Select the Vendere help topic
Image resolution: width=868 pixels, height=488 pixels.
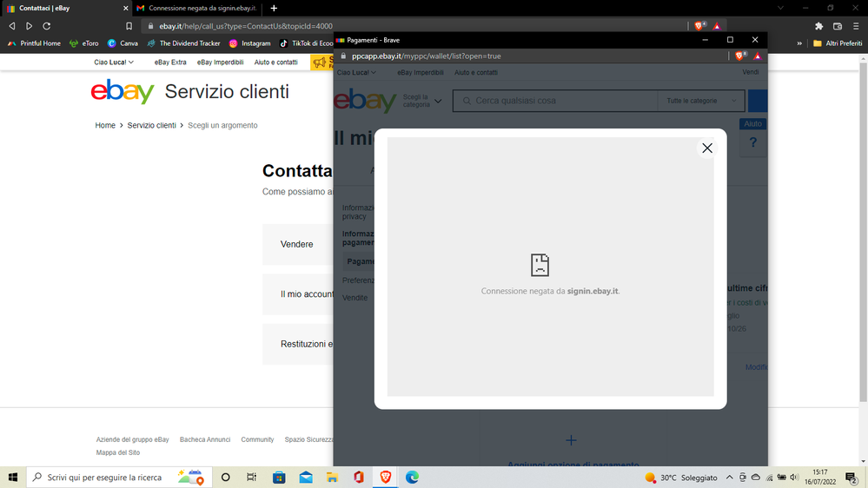[297, 245]
